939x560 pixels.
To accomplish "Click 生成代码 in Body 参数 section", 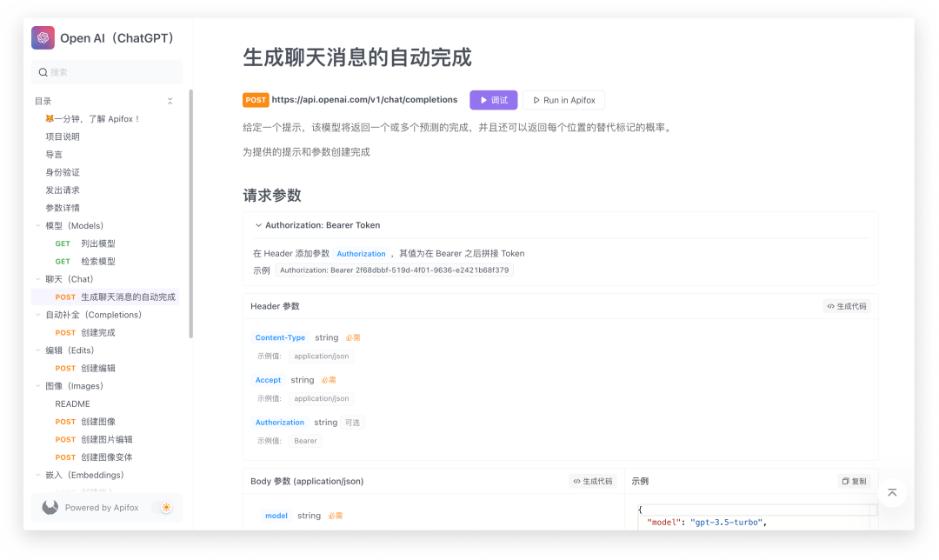I will [592, 481].
